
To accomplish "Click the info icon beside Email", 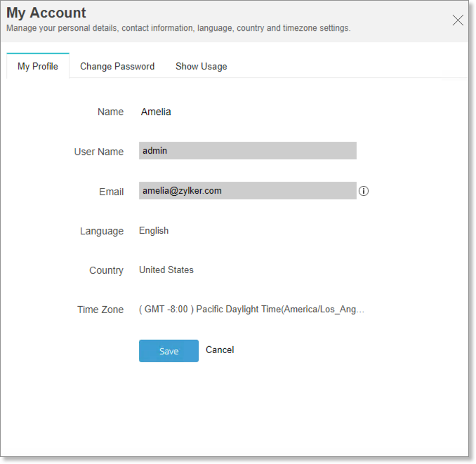I will click(364, 191).
